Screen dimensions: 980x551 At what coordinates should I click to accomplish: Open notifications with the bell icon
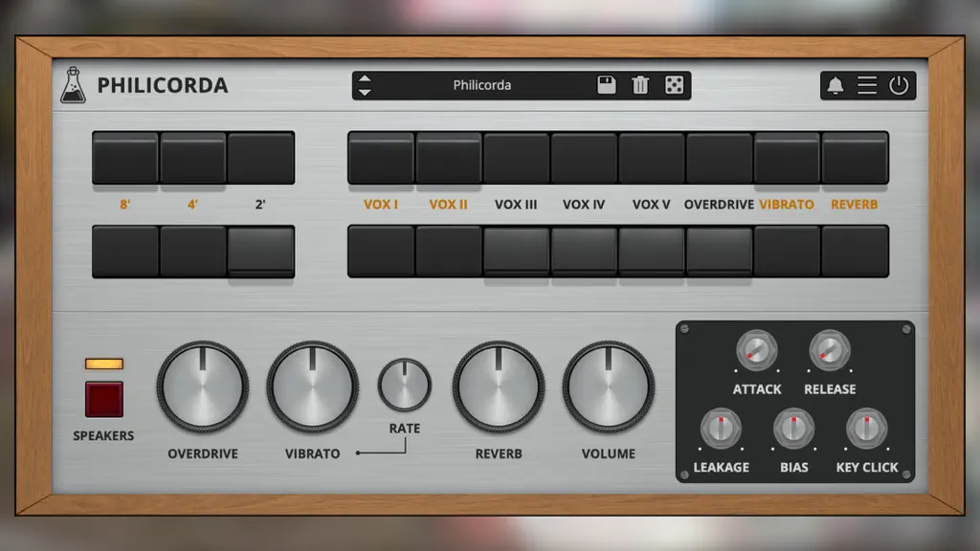pyautogui.click(x=835, y=85)
